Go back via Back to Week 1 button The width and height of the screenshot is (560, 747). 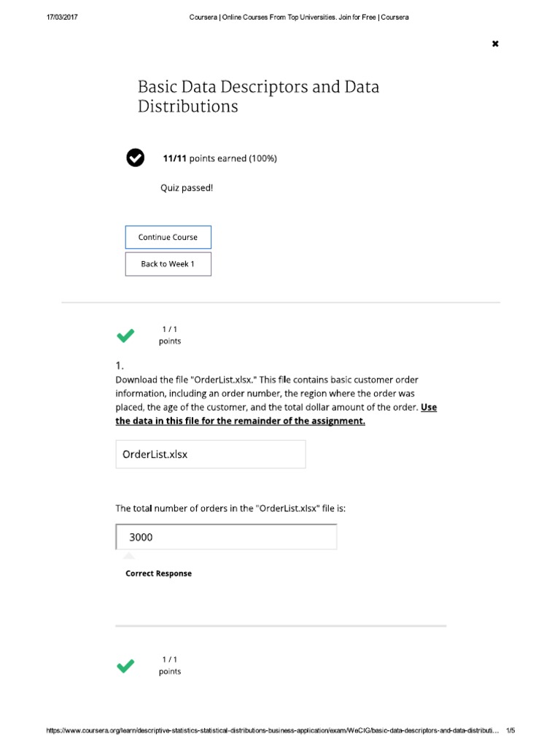168,264
